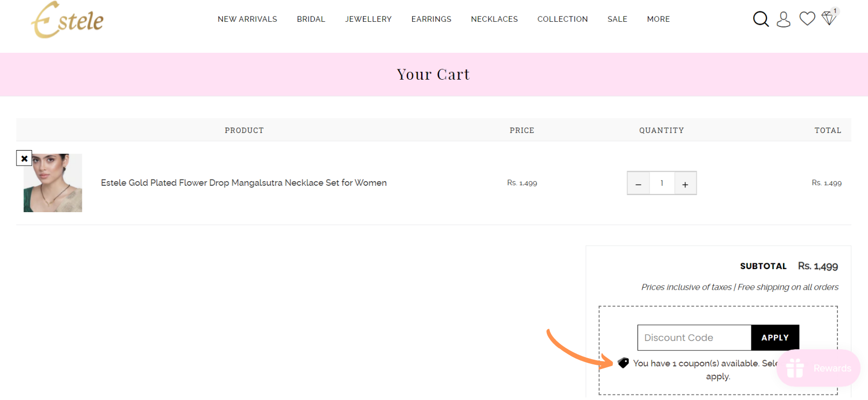Click the TOTAL column header
868x400 pixels.
coord(828,130)
